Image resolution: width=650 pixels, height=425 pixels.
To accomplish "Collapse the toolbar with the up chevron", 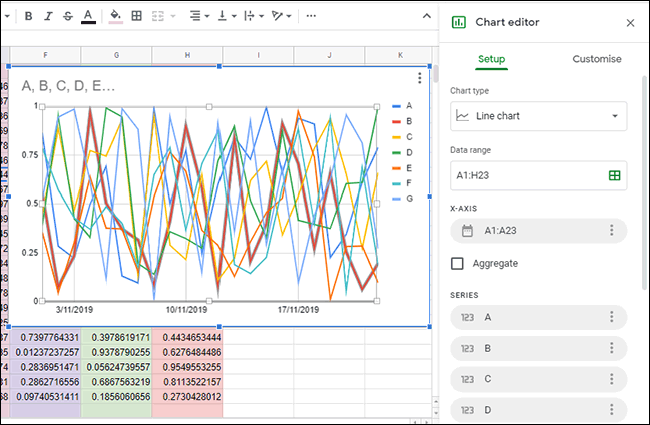I will pos(427,16).
